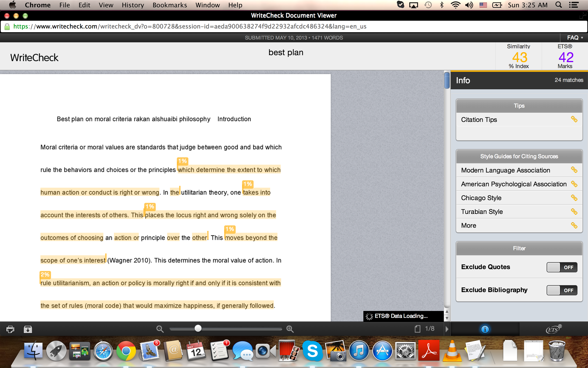Toggle the Exclude Quotes switch

[562, 267]
